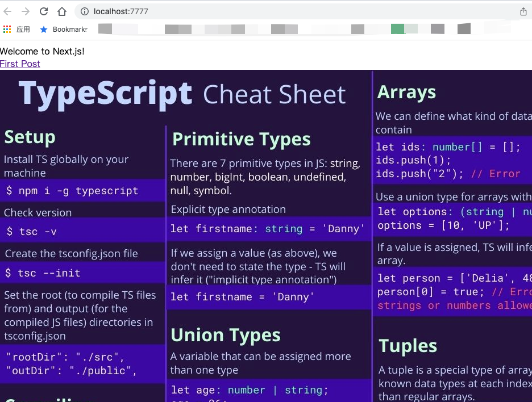Click 'let firstname = 'Danny'' code line
Screen dimensions: 532x402
(242, 297)
